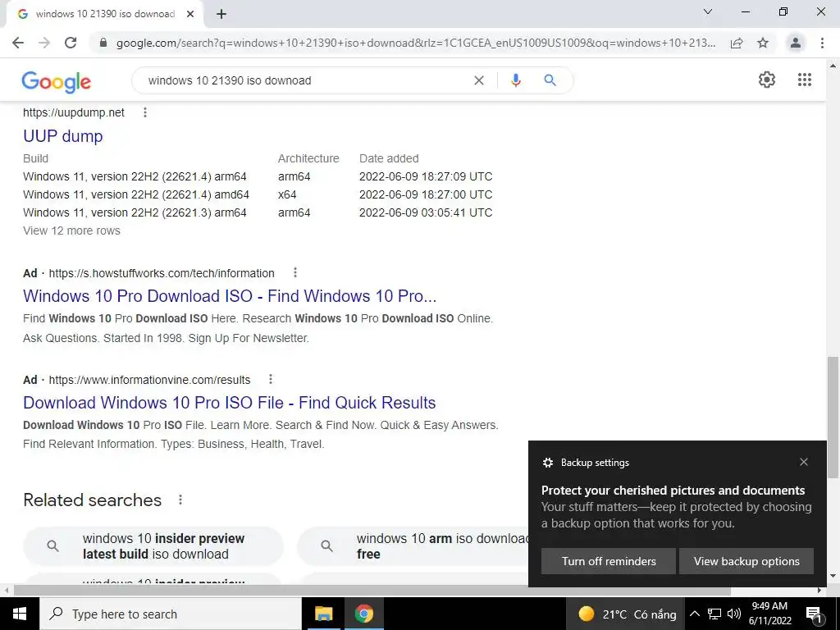Open the Windows Start menu
The width and height of the screenshot is (840, 630).
[20, 614]
